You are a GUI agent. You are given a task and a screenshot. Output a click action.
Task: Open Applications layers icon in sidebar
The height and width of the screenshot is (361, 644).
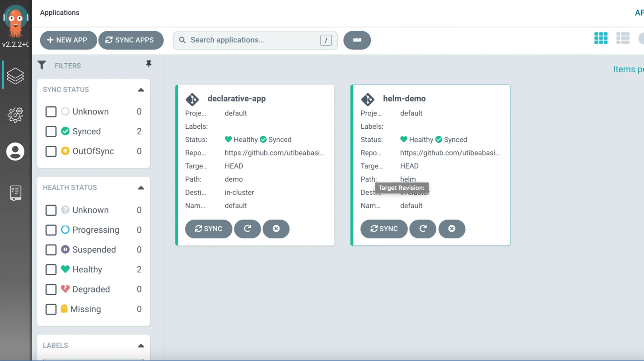coord(15,76)
